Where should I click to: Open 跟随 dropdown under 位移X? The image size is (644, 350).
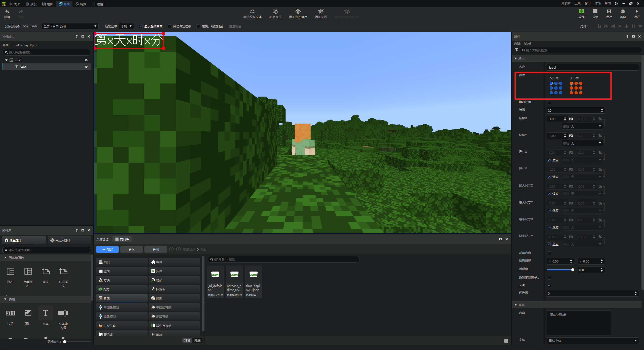coord(582,126)
